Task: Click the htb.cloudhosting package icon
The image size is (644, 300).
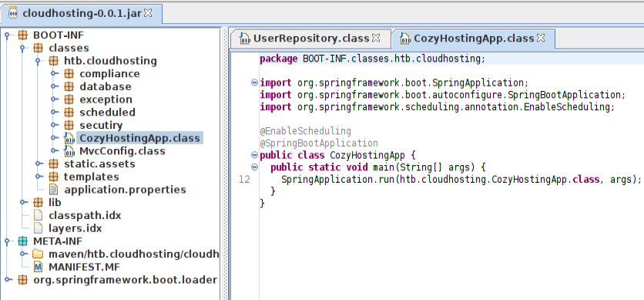Action: click(x=53, y=61)
